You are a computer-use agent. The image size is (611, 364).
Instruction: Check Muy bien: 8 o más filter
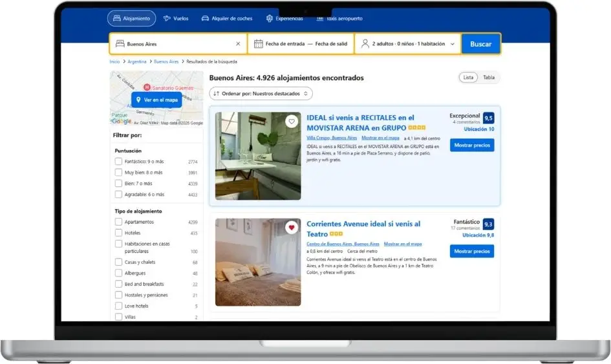pyautogui.click(x=118, y=172)
